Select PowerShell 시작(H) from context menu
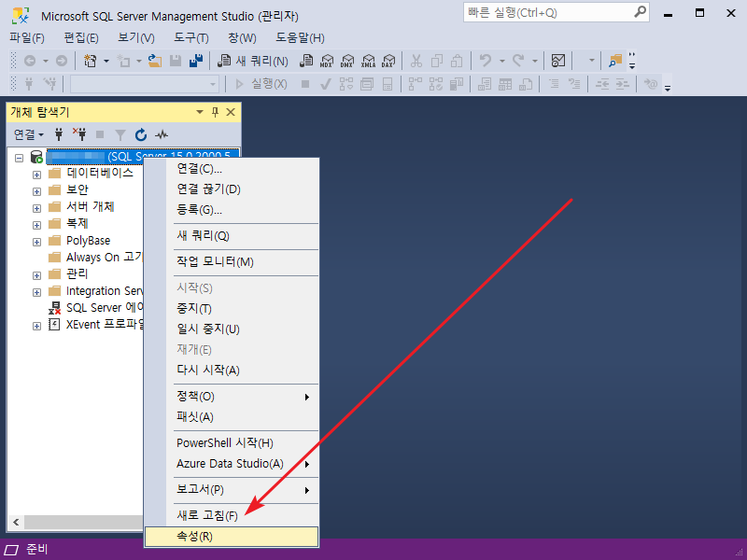Viewport: 747px width, 560px height. (232, 442)
